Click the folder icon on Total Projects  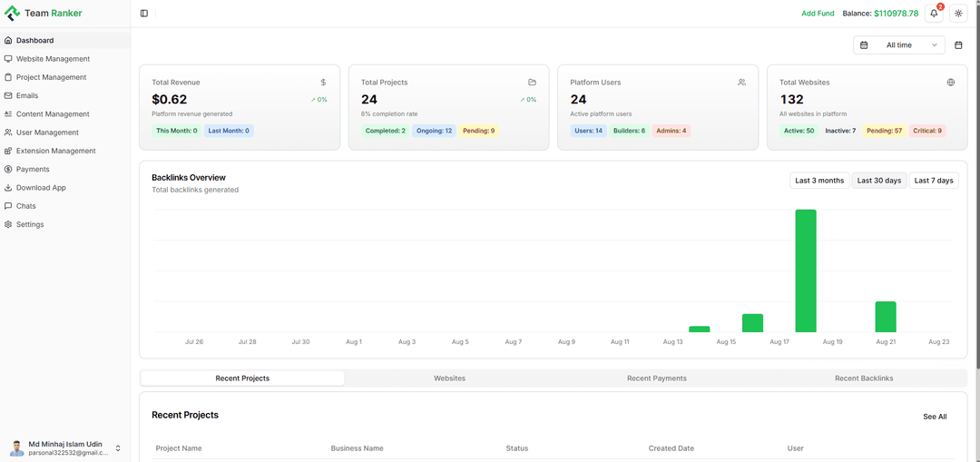[x=533, y=83]
